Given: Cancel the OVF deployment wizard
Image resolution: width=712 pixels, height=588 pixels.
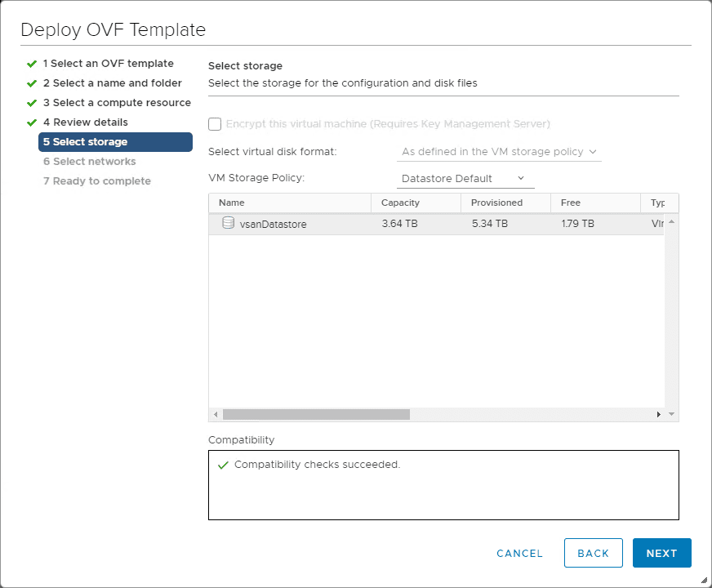Looking at the screenshot, I should tap(519, 553).
